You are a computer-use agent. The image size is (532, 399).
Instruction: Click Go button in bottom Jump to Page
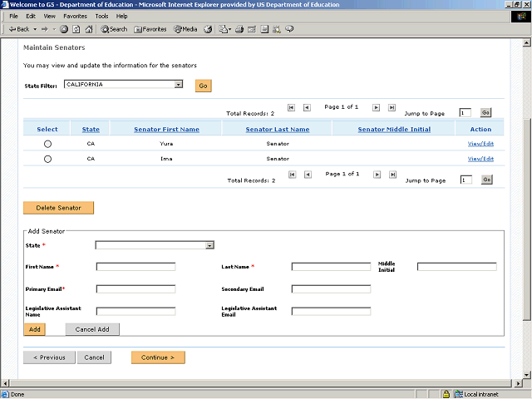coord(487,180)
